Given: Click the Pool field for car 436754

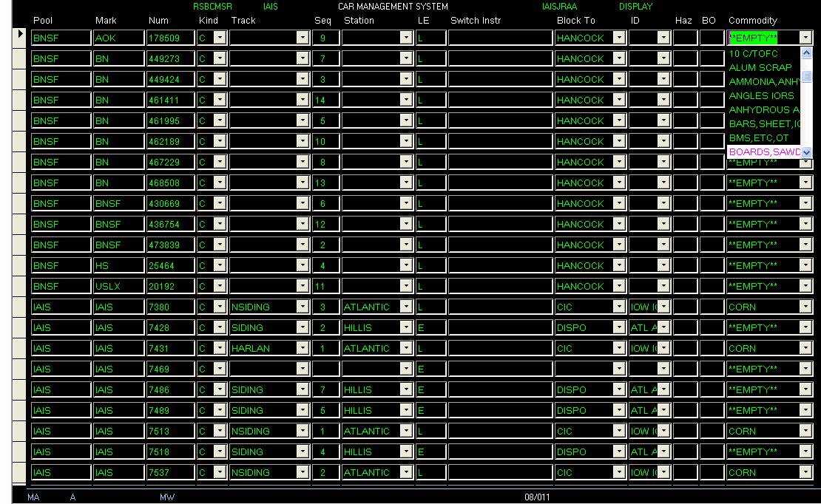Looking at the screenshot, I should (x=61, y=224).
